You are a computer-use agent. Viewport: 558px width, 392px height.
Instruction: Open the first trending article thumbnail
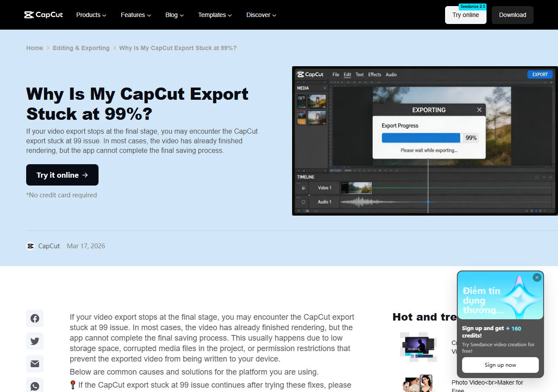[x=418, y=347]
